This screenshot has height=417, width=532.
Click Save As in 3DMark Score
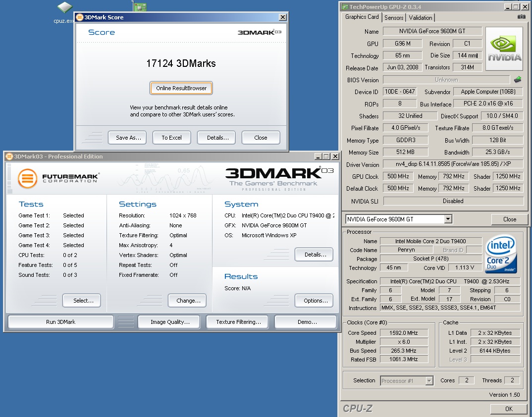coord(128,138)
